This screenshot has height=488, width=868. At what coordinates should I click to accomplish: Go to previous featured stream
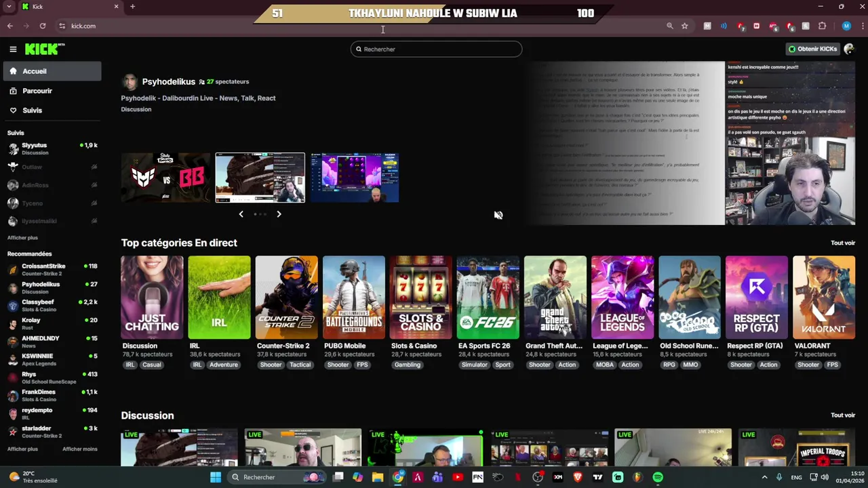(241, 214)
